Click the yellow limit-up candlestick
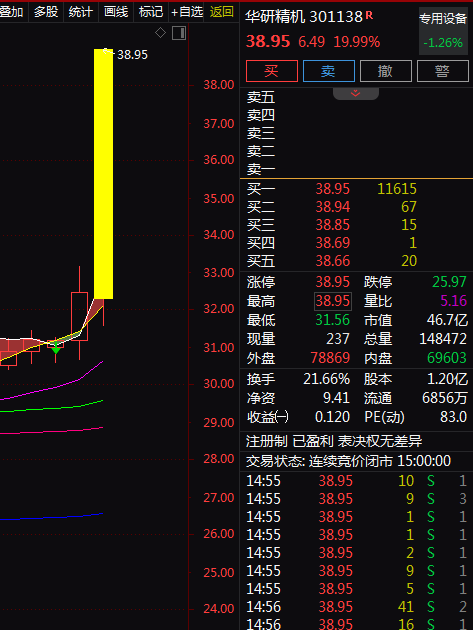473x630 pixels. click(x=103, y=174)
